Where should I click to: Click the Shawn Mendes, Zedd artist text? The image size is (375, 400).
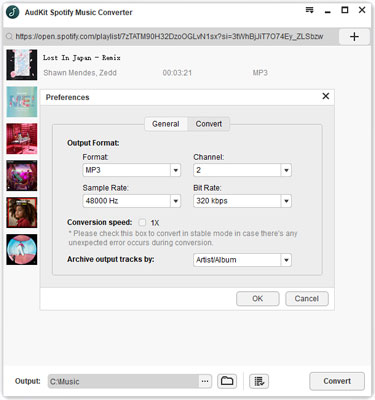[80, 73]
